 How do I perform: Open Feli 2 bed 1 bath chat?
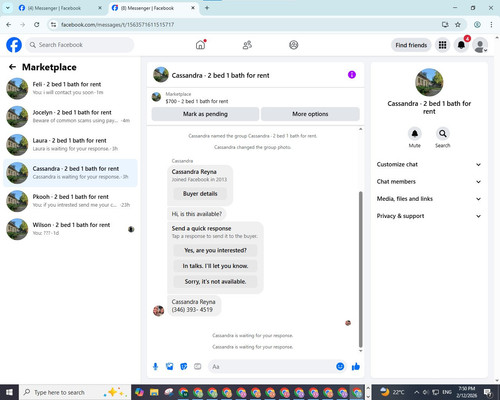(x=70, y=88)
